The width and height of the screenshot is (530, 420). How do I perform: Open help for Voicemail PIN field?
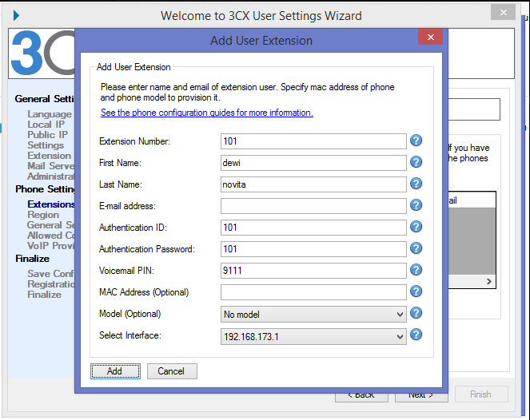[x=416, y=270]
